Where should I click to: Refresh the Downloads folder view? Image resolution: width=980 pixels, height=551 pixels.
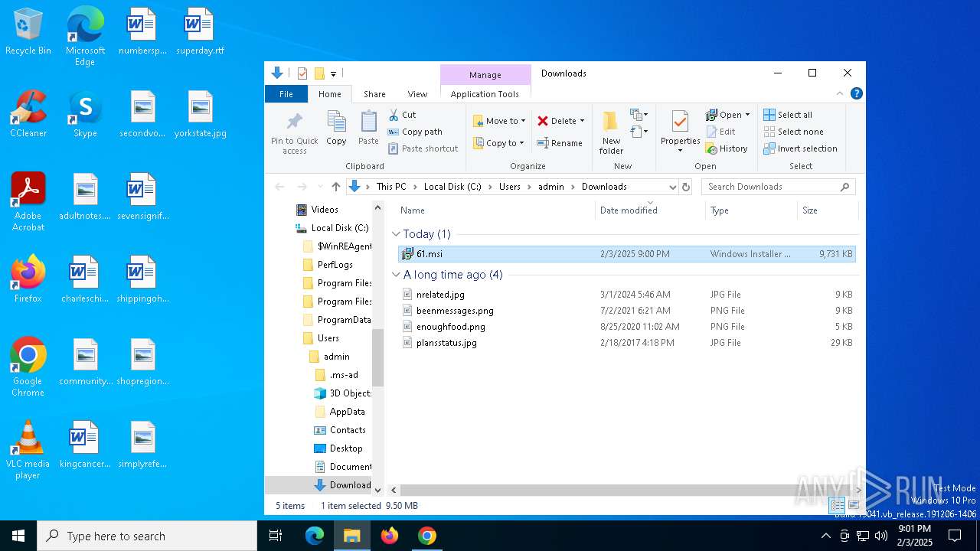coord(686,187)
